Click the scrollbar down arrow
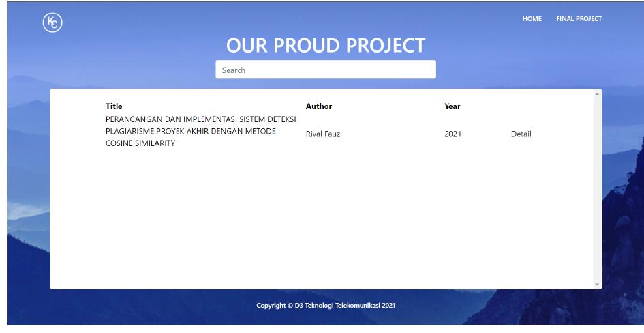This screenshot has width=644, height=333. tap(597, 285)
